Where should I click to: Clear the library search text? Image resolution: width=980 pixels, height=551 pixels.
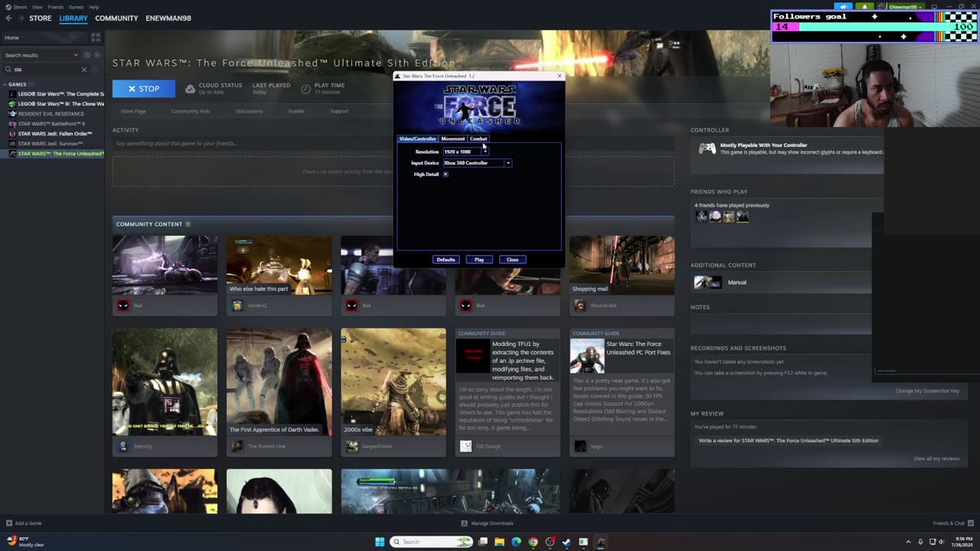click(x=84, y=70)
